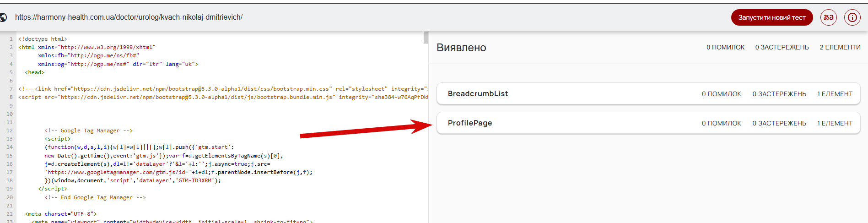Open the language selection icon

[x=828, y=17]
